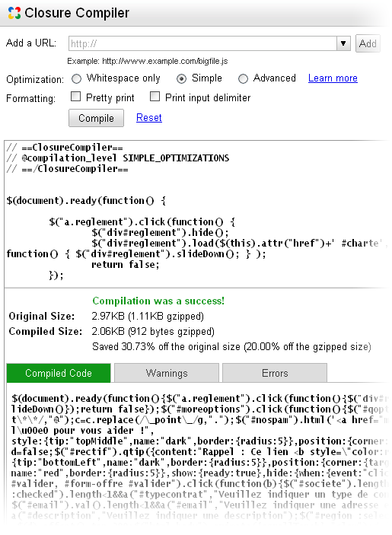Click the 'return false;' line in source
Viewport: 392px width, 535px height.
pyautogui.click(x=125, y=265)
